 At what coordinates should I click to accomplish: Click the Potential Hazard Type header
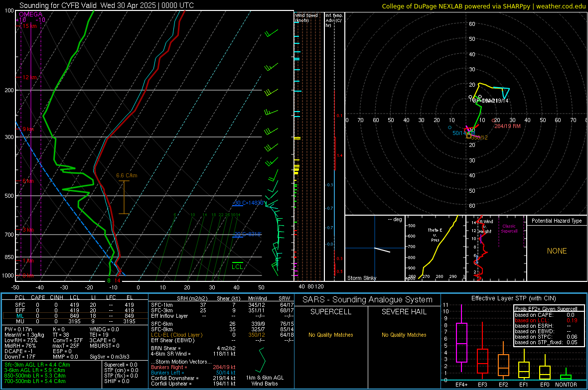tap(557, 221)
